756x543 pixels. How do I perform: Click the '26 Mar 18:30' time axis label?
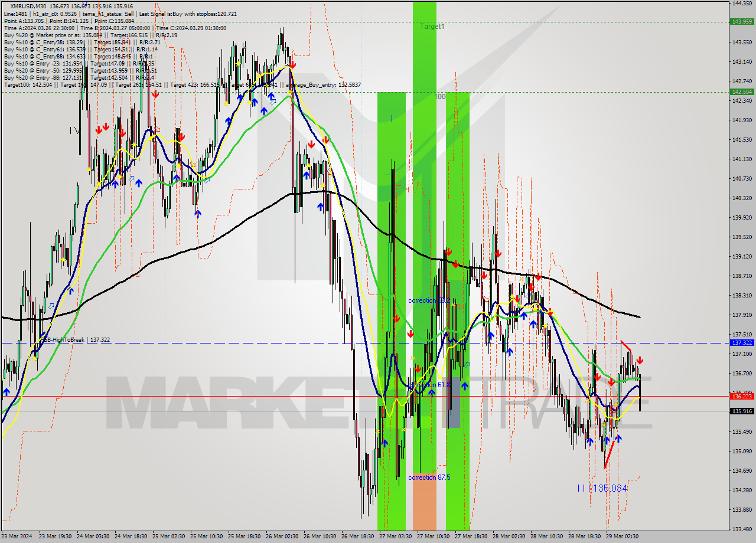[358, 537]
